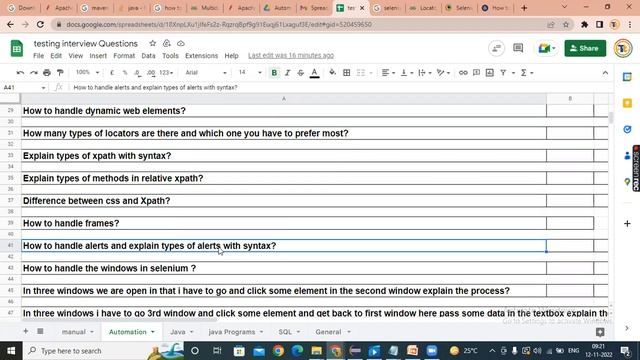Screen dimensions: 640x360
Task: Open the Edit menu
Action: point(56,56)
